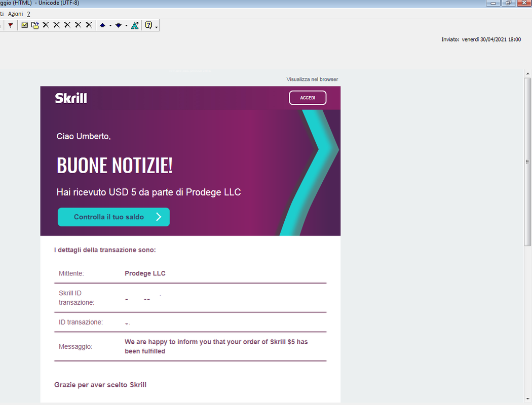Minimize the message window
This screenshot has width=532, height=405.
click(x=493, y=3)
